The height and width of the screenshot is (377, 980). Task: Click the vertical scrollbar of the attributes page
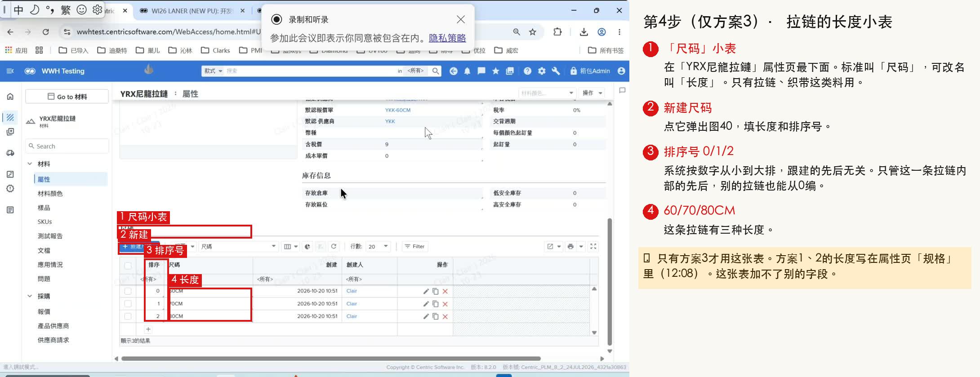tap(610, 282)
